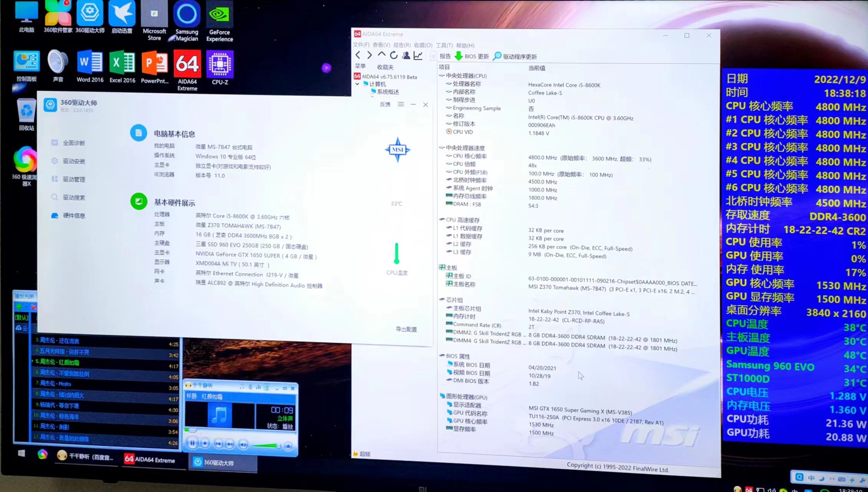Pause playback in 千千静听 player
The image size is (868, 492).
point(192,443)
